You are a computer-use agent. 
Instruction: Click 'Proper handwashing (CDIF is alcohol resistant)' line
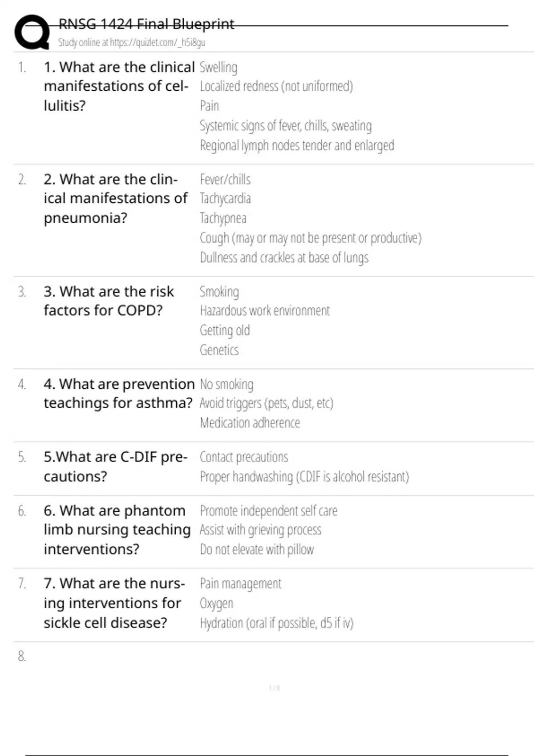[304, 477]
